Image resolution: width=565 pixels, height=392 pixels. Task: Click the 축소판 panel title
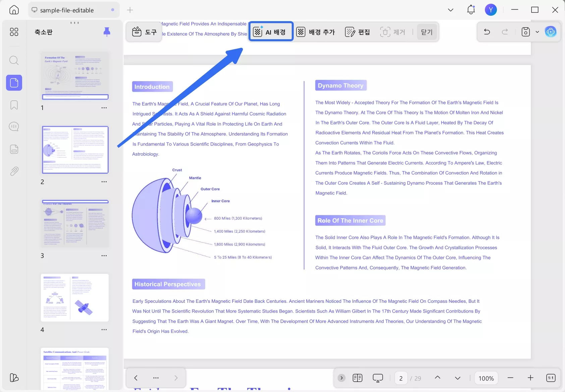[x=44, y=32]
